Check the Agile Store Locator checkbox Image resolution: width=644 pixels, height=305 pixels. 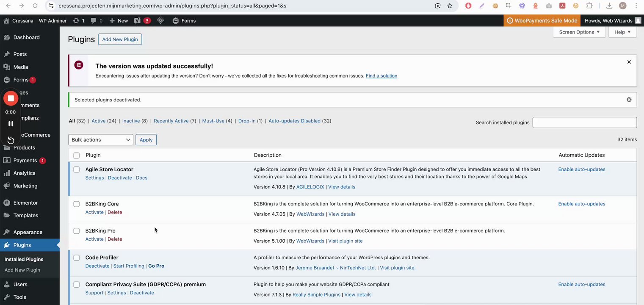[x=77, y=169]
